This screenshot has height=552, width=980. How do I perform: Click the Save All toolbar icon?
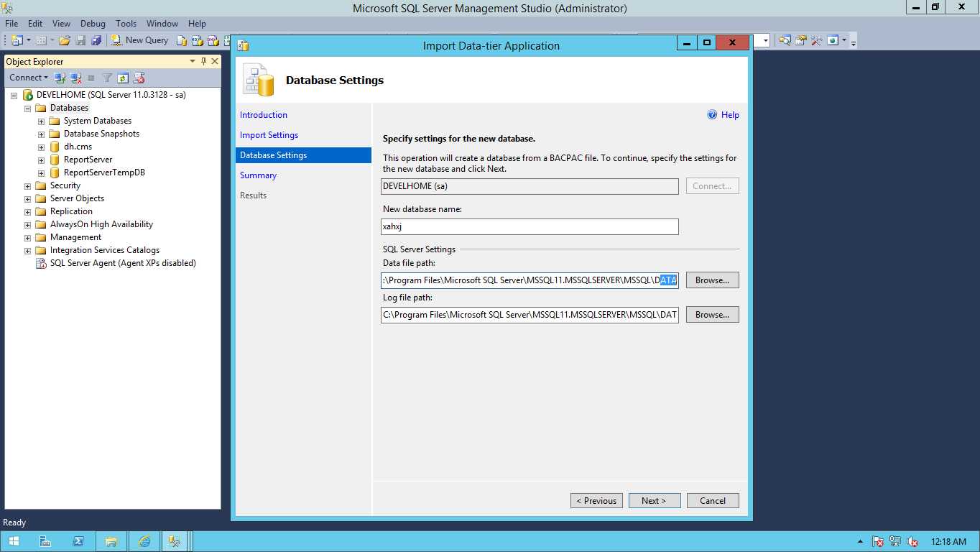96,40
